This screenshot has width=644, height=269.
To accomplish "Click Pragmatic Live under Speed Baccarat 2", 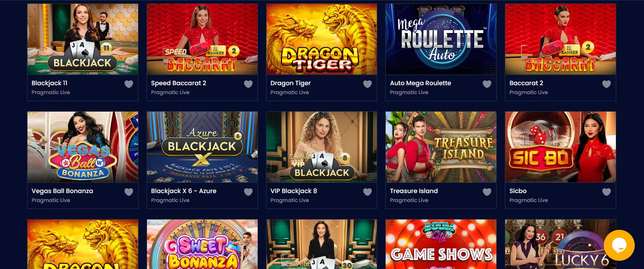I will (x=170, y=92).
